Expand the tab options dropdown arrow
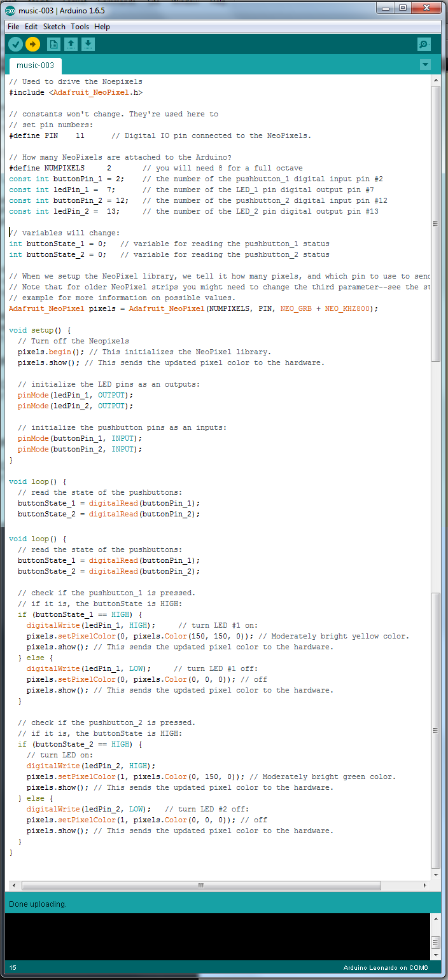 [425, 65]
